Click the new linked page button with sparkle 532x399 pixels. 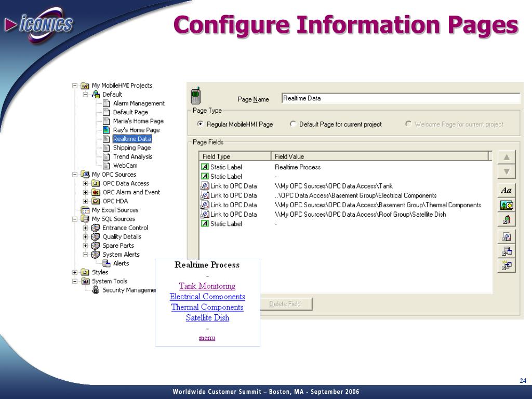coord(506,265)
